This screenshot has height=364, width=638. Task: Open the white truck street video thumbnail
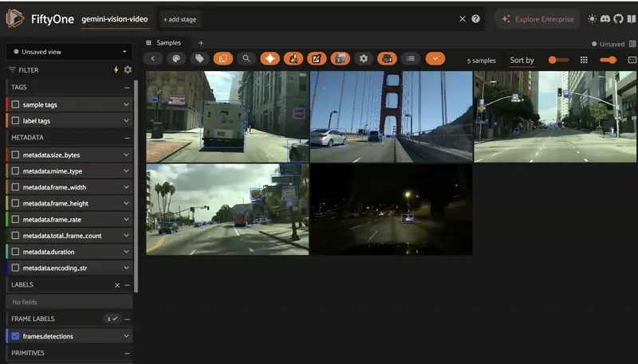click(x=227, y=116)
